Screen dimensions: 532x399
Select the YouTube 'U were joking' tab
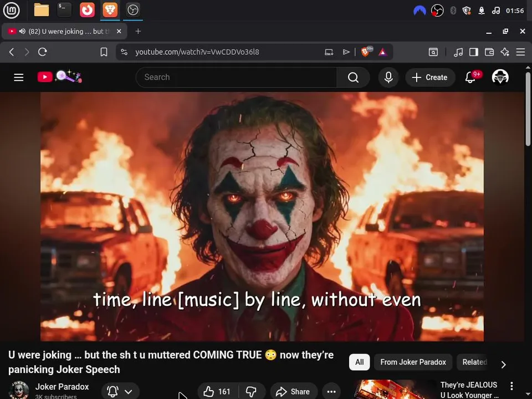(x=64, y=31)
